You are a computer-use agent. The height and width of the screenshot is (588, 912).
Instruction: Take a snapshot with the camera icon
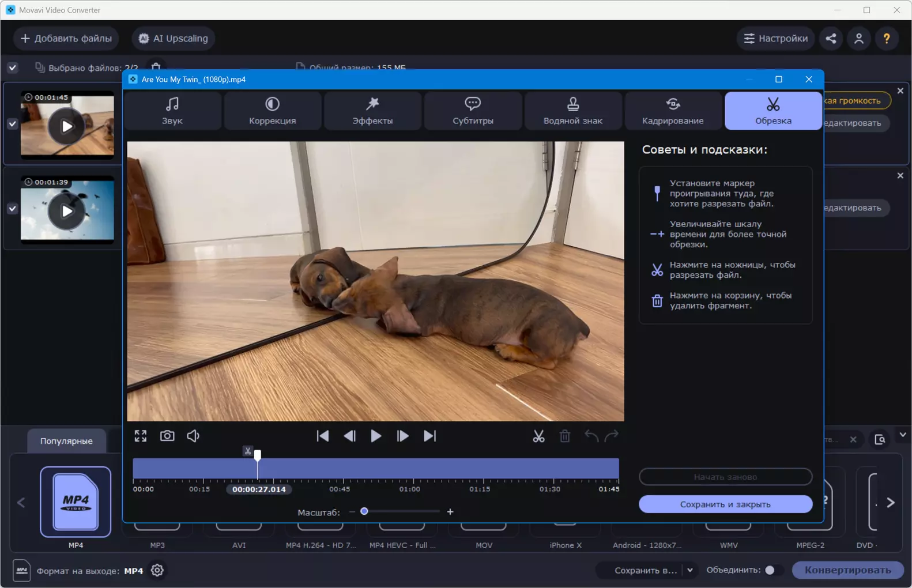click(167, 436)
